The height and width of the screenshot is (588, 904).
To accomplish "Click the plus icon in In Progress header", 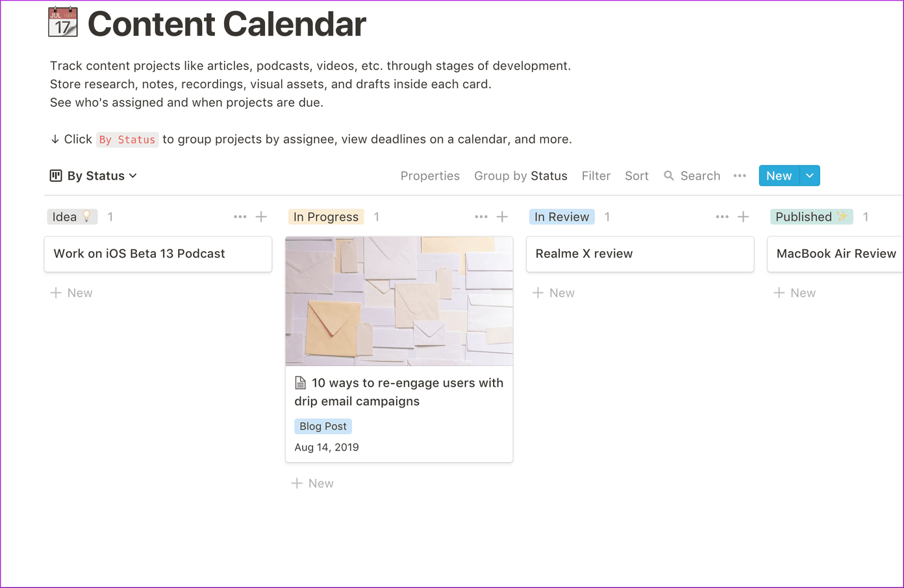I will pyautogui.click(x=502, y=217).
